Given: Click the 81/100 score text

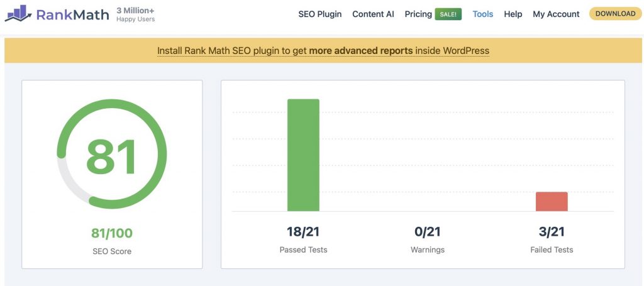Looking at the screenshot, I should tap(112, 233).
